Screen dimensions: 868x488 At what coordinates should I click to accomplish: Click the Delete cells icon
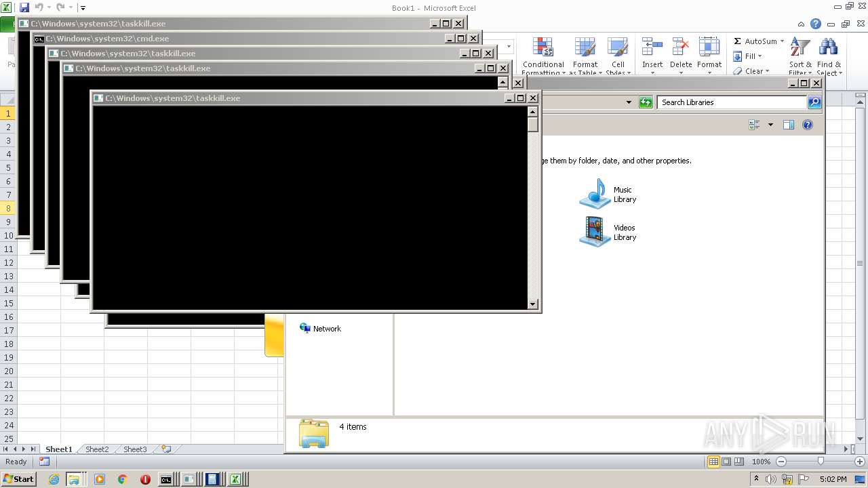click(680, 47)
